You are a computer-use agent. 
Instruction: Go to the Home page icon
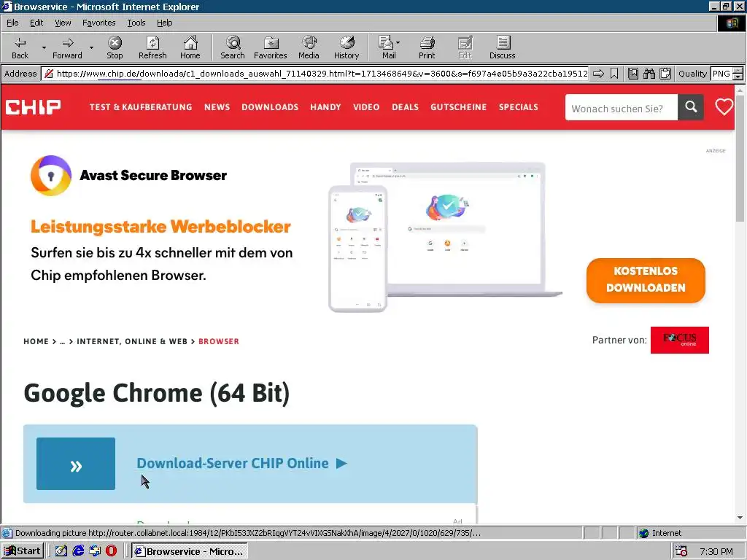(190, 47)
